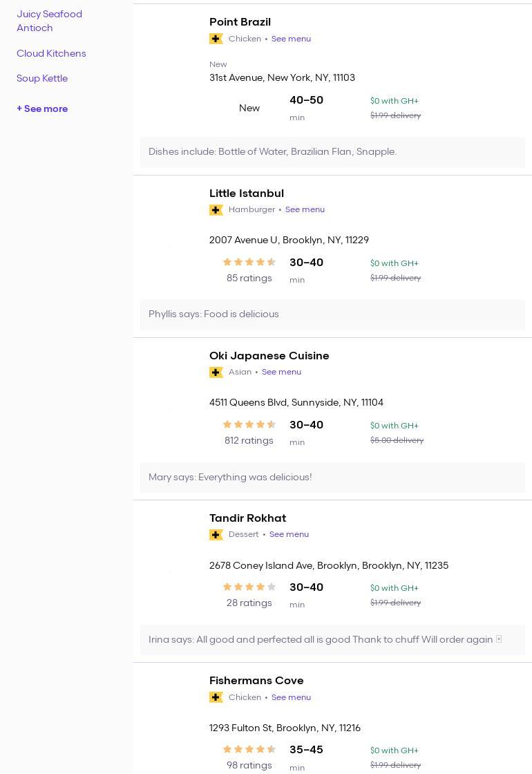Click the star rating for Oki Japanese Cuisine
Screen dimensions: 532x774
click(x=249, y=424)
